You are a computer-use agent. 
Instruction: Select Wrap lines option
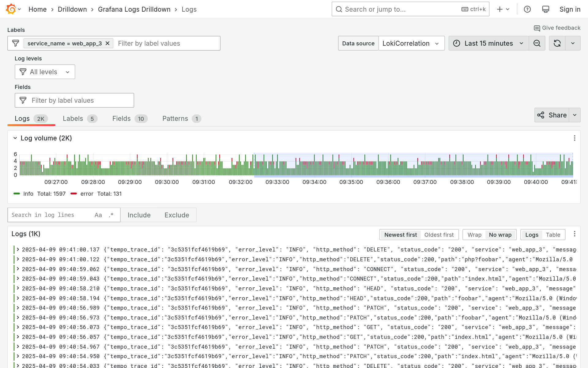(x=474, y=235)
